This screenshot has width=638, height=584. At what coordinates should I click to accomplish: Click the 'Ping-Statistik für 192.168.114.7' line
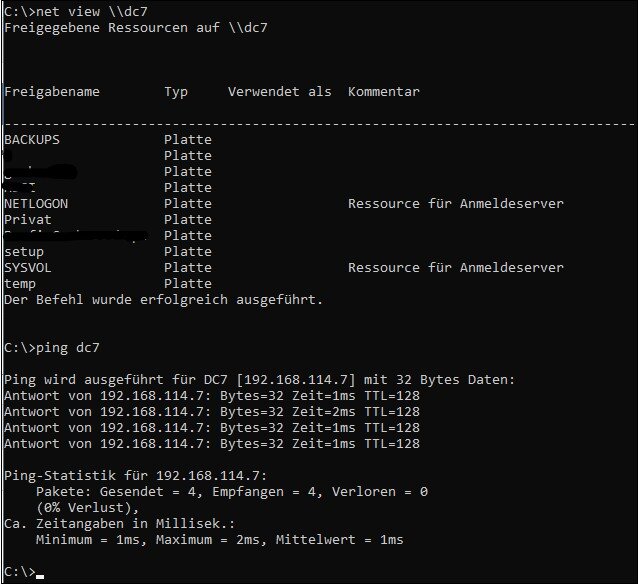point(135,476)
